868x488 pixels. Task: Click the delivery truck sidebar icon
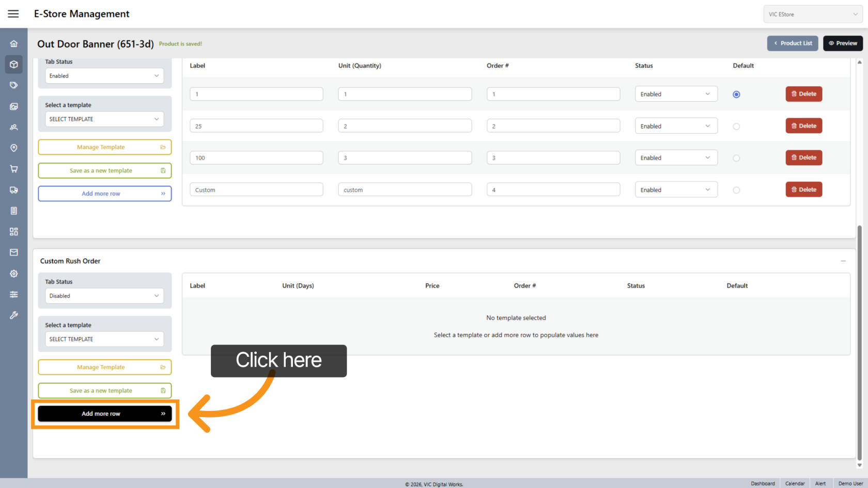click(14, 190)
